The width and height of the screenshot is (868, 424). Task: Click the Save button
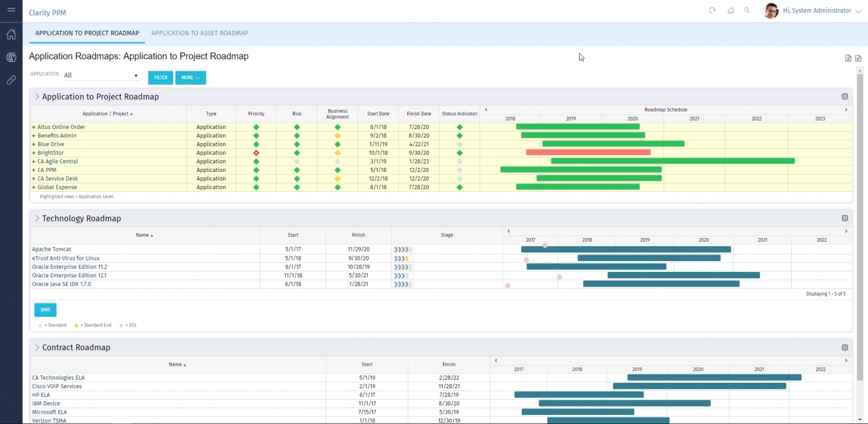(x=45, y=310)
